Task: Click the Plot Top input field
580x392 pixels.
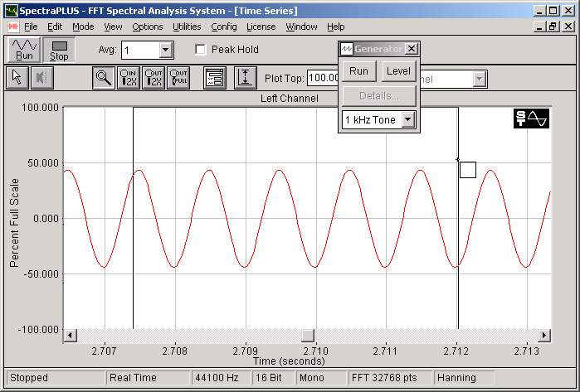Action: pos(322,78)
